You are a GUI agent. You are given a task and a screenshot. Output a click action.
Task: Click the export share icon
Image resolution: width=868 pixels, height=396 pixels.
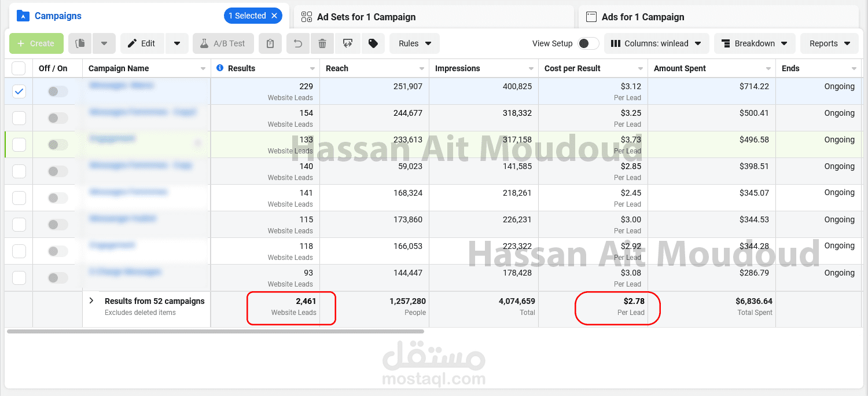click(x=348, y=43)
